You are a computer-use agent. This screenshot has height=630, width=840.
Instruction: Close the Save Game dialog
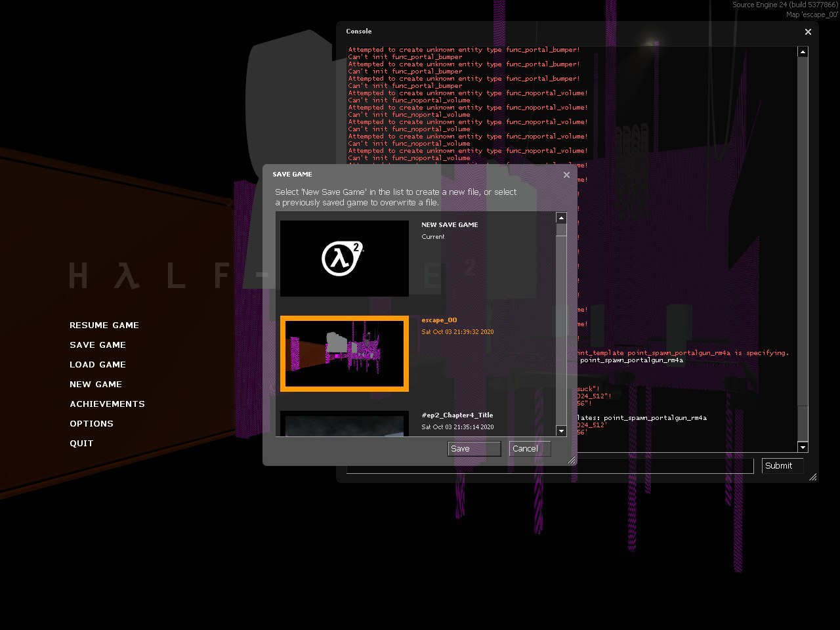coord(566,175)
